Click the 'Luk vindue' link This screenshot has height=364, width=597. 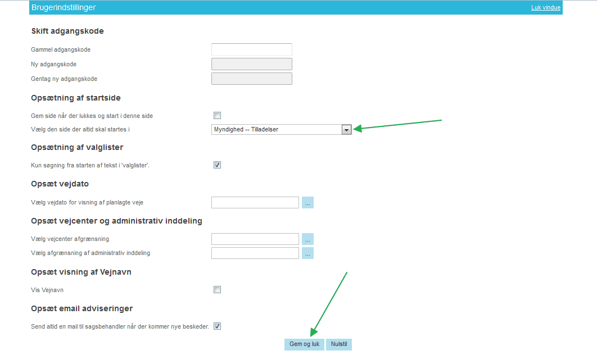click(545, 7)
